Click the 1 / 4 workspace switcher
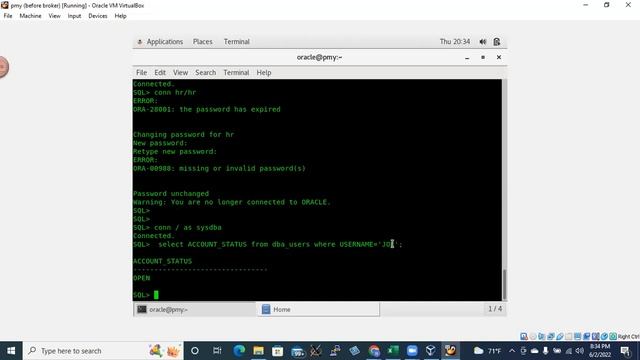Image resolution: width=640 pixels, height=360 pixels. (x=495, y=309)
